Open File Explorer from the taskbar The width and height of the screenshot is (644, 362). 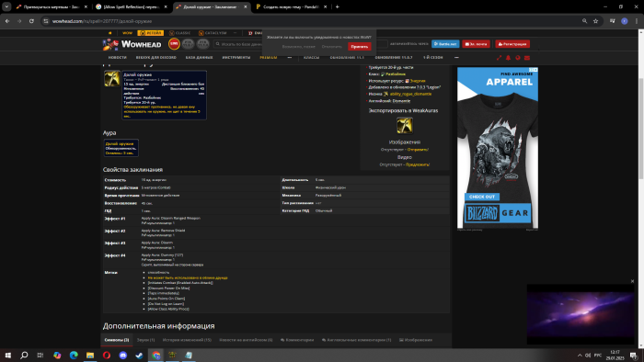(x=90, y=355)
